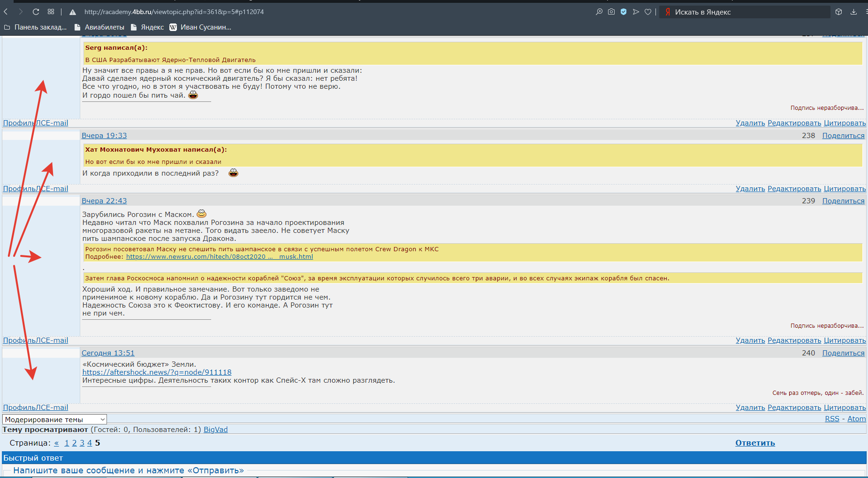Open the downloads arrow icon
The height and width of the screenshot is (478, 868).
853,12
